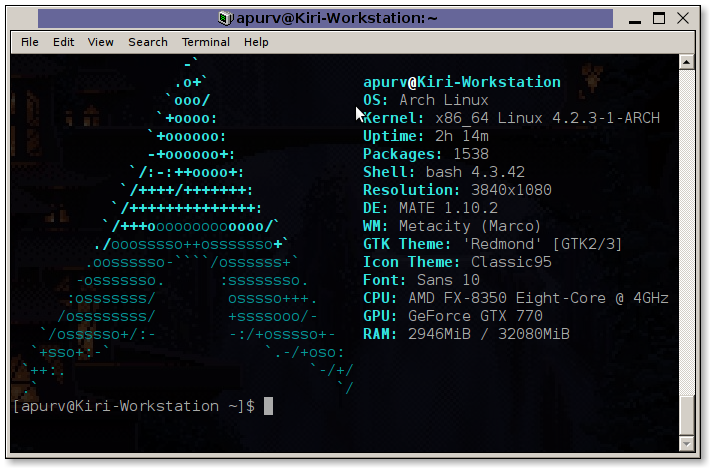This screenshot has height=468, width=710.
Task: Open the File menu
Action: pos(30,42)
